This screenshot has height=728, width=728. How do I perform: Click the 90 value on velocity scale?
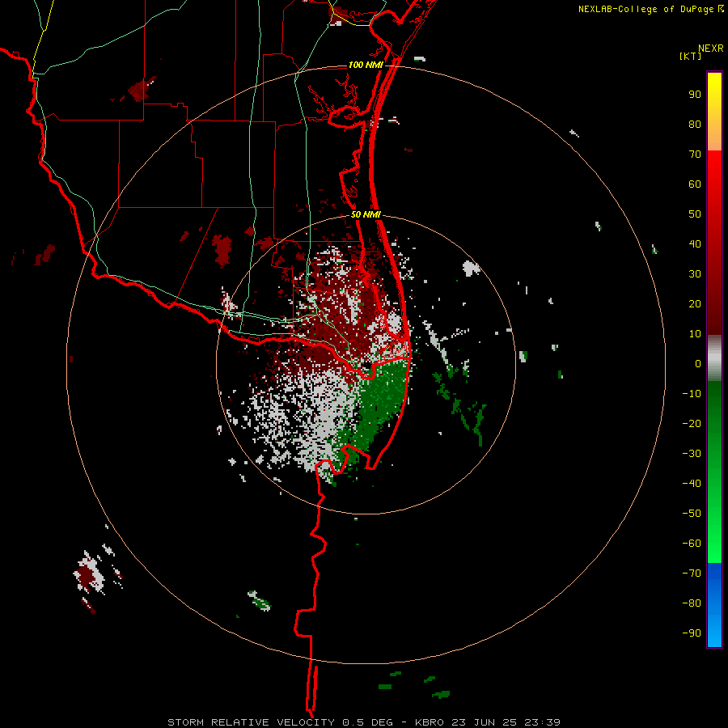[695, 95]
